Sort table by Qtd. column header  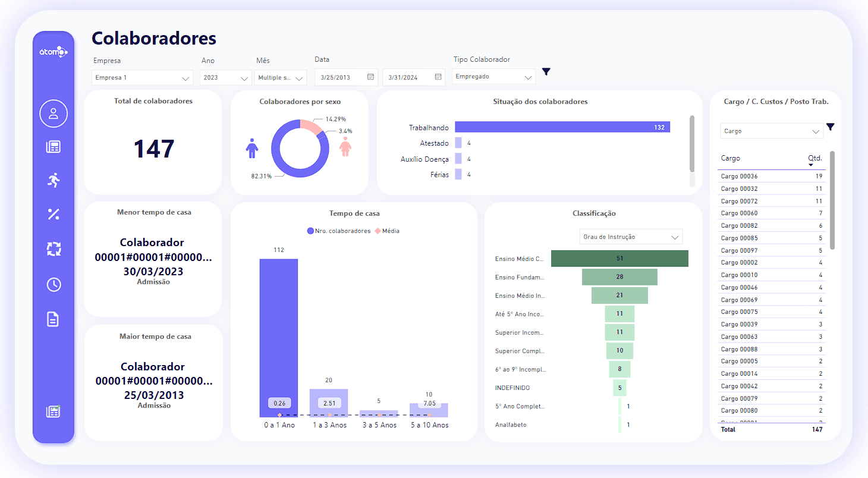pyautogui.click(x=814, y=159)
